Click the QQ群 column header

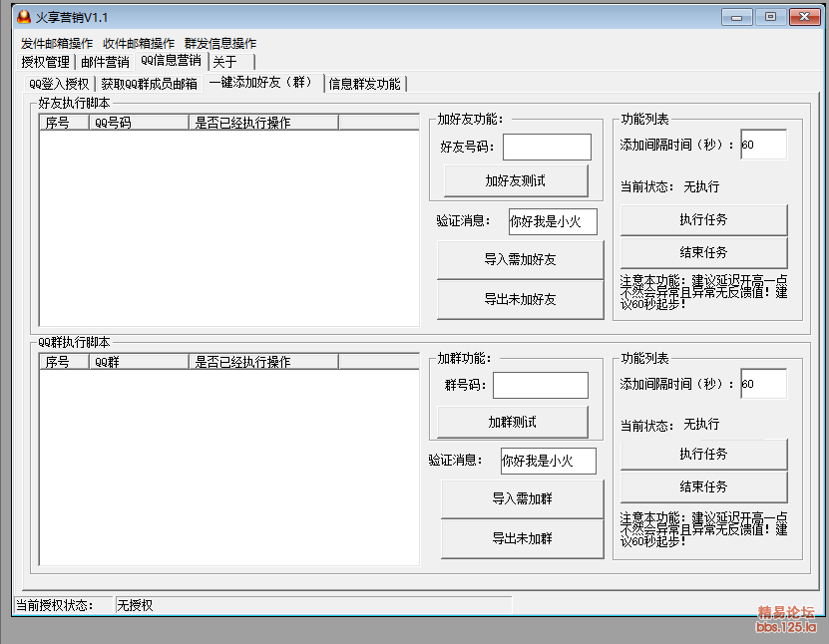(139, 362)
